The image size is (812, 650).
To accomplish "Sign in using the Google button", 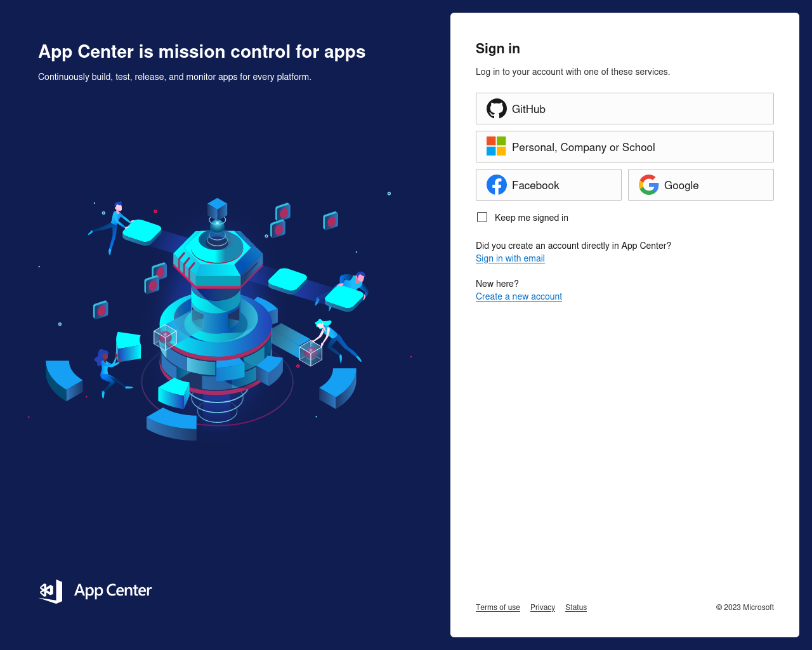I will coord(701,185).
